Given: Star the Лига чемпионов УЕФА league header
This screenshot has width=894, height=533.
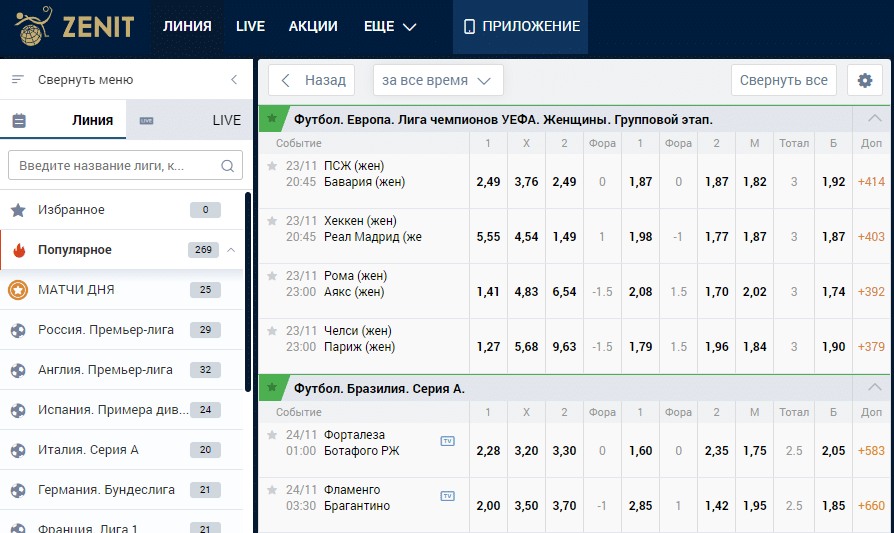Looking at the screenshot, I should (271, 119).
